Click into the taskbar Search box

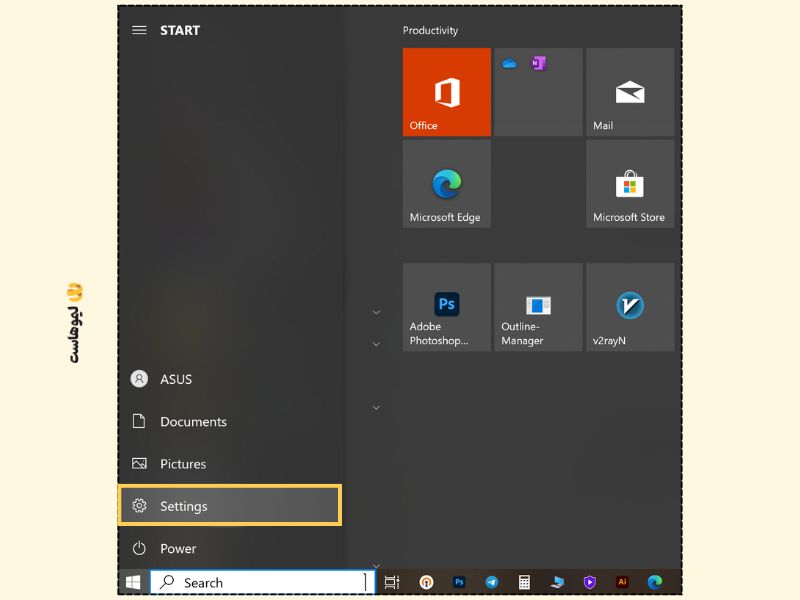[x=263, y=582]
